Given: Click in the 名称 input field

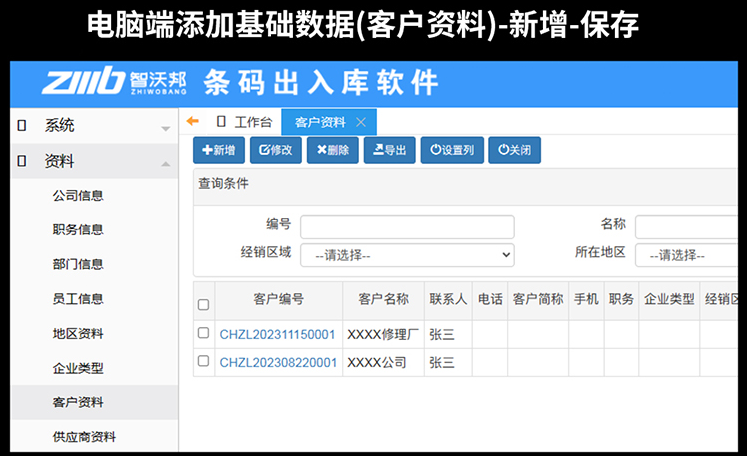Looking at the screenshot, I should (686, 227).
